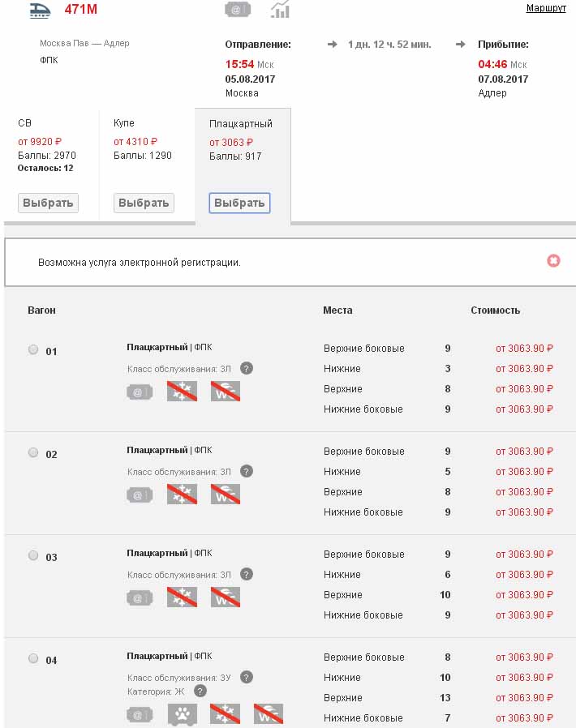Open the bar chart statistics icon
Image resolution: width=576 pixels, height=728 pixels.
click(281, 10)
